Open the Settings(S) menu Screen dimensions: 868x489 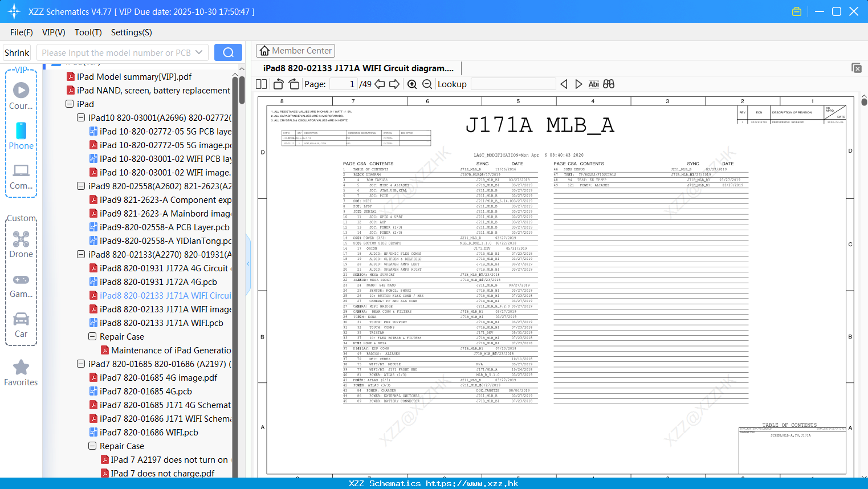[x=132, y=32]
